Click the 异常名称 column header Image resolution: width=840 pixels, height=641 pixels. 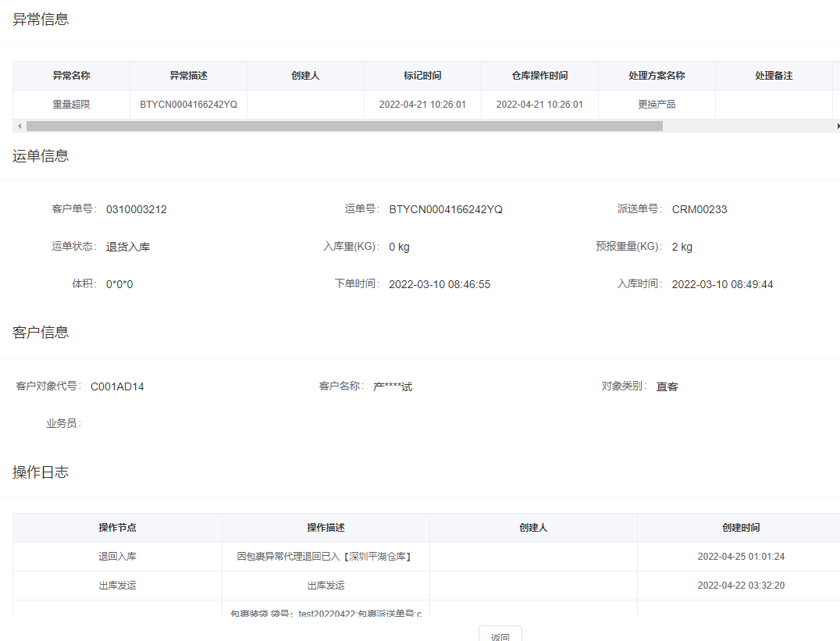[x=71, y=76]
